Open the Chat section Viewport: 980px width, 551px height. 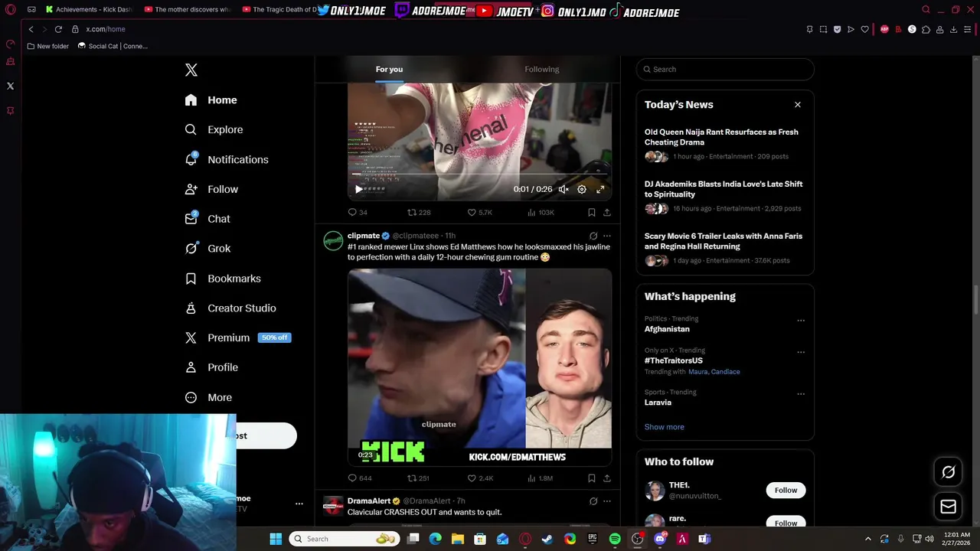207,219
